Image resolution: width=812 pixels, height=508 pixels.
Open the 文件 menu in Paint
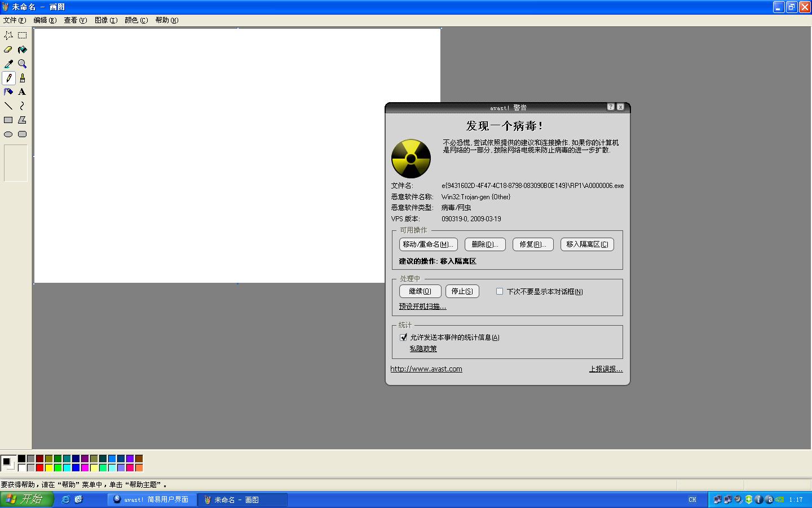[x=15, y=20]
